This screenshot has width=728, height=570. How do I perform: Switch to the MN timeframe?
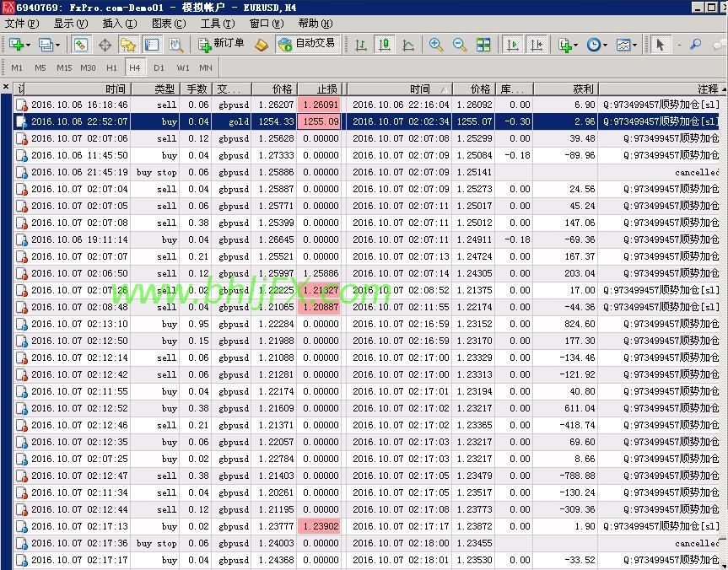pos(206,67)
